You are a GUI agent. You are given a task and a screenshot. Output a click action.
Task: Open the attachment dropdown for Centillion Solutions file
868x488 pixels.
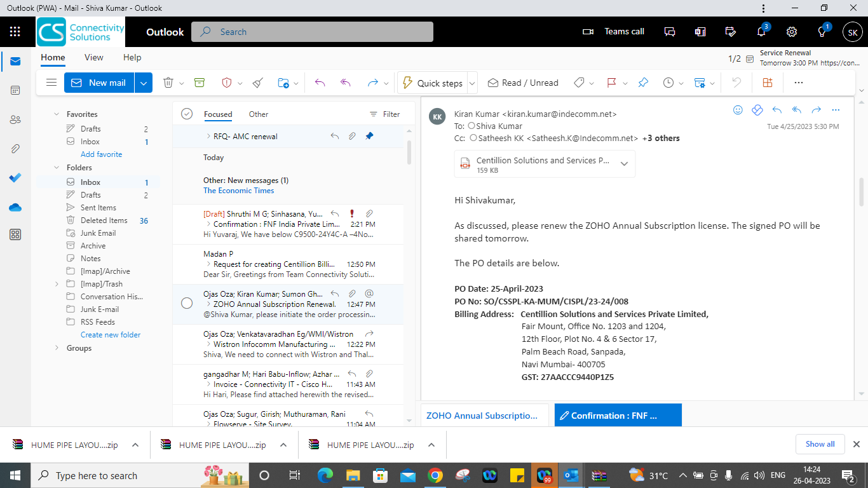pyautogui.click(x=624, y=164)
